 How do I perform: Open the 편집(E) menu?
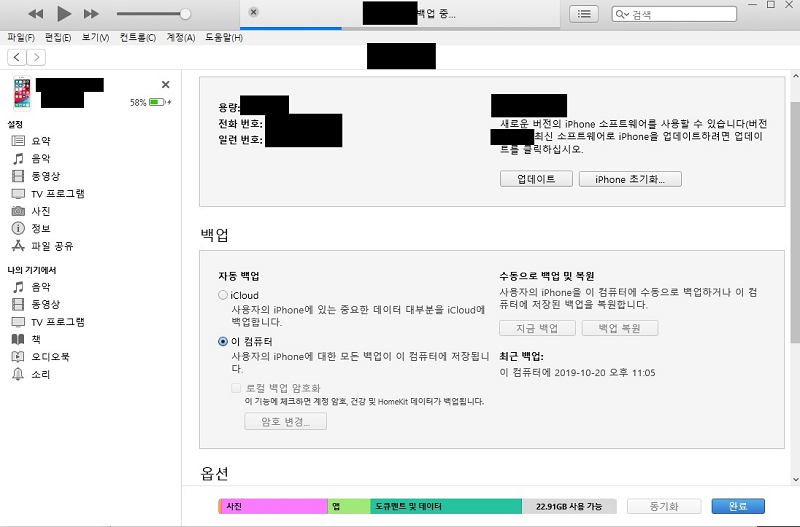[58, 37]
